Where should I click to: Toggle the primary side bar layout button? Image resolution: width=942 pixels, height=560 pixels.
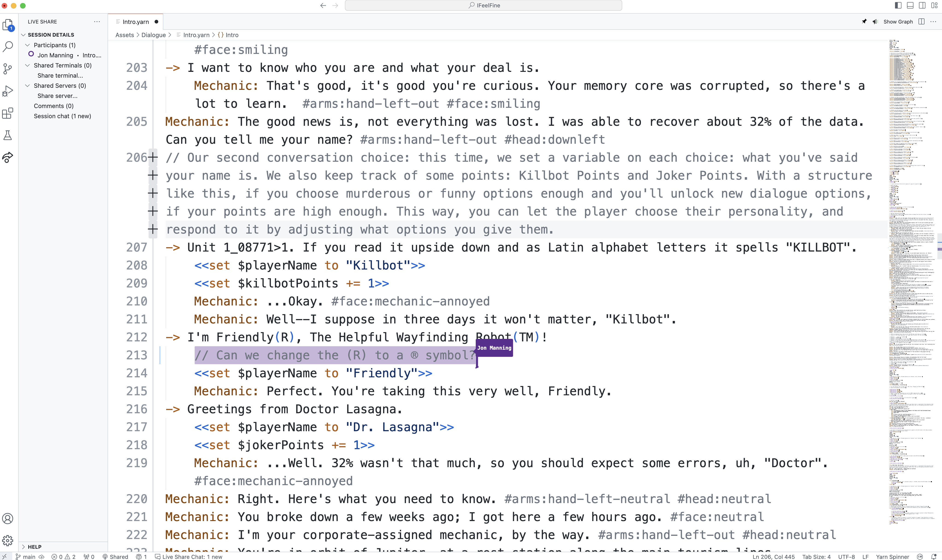click(x=898, y=5)
